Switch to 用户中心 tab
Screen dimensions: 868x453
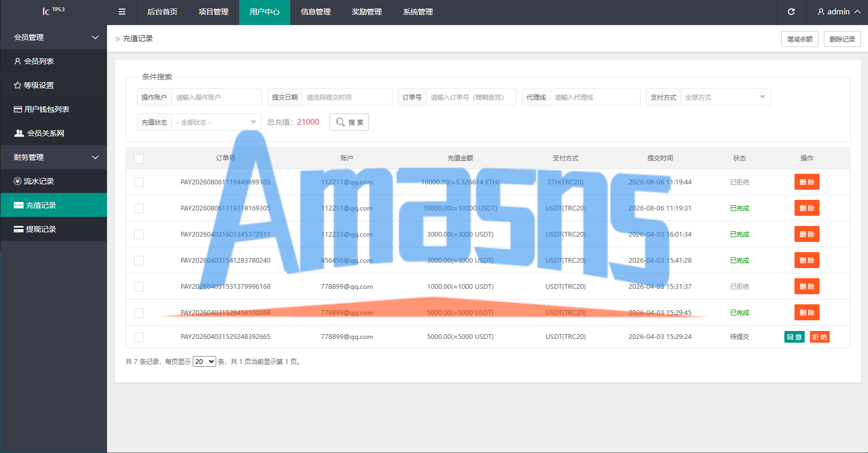pyautogui.click(x=265, y=12)
